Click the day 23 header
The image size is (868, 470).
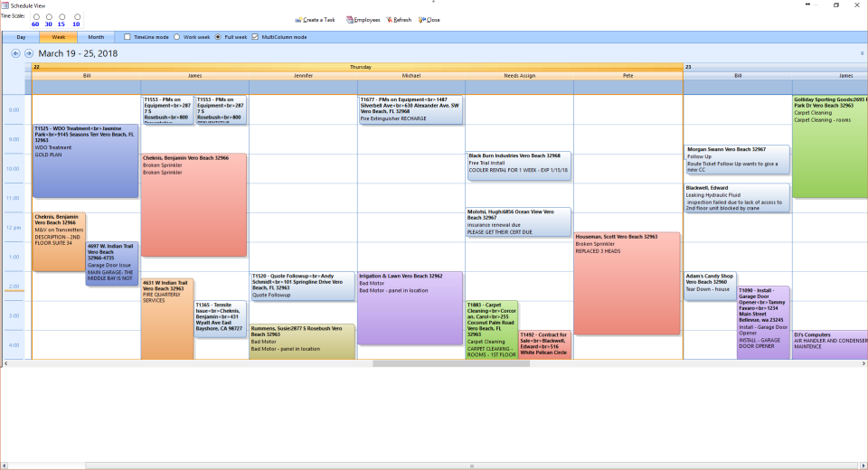[x=776, y=67]
